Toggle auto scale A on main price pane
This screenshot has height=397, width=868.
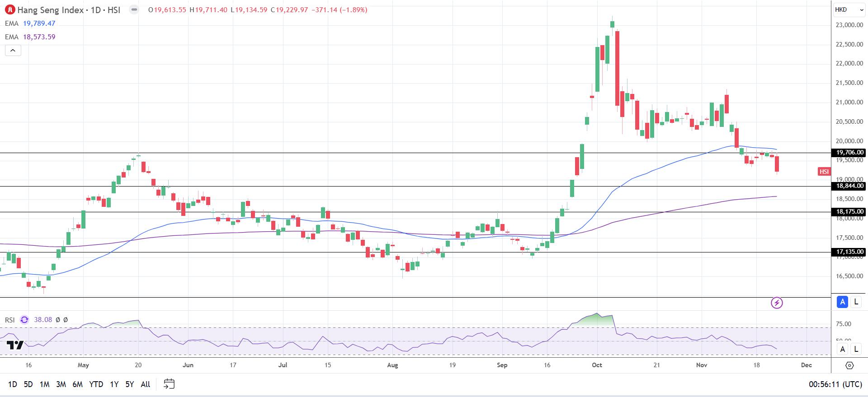click(x=842, y=302)
